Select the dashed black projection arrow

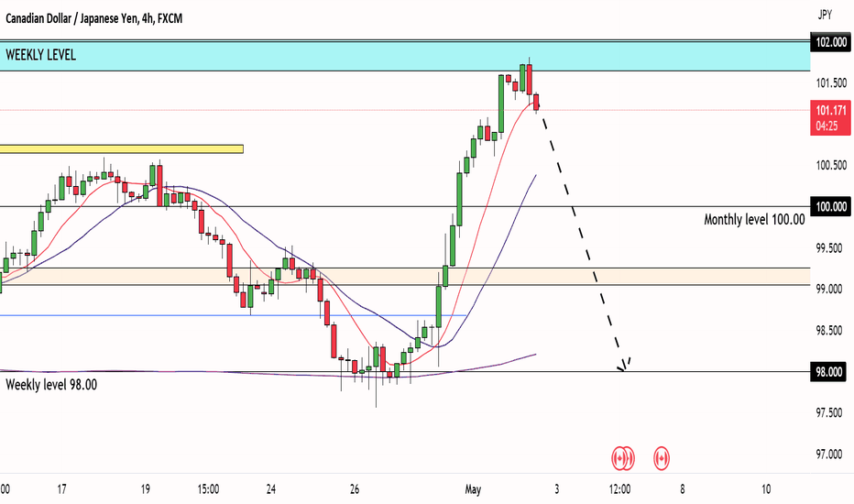pyautogui.click(x=585, y=240)
